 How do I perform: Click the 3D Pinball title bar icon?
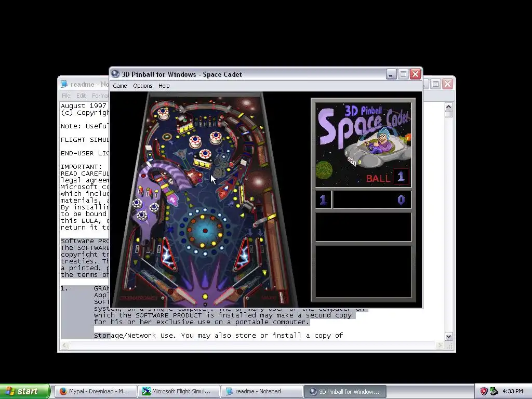(115, 74)
